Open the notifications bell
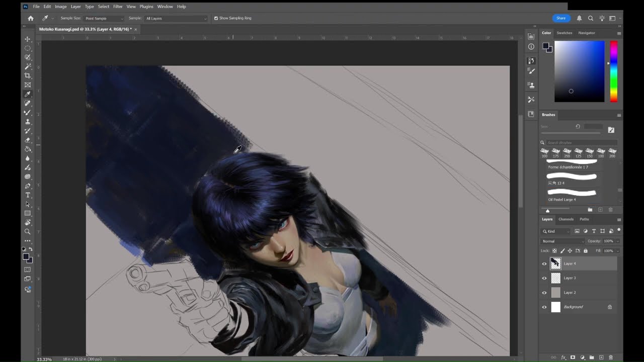The height and width of the screenshot is (362, 644). (579, 18)
